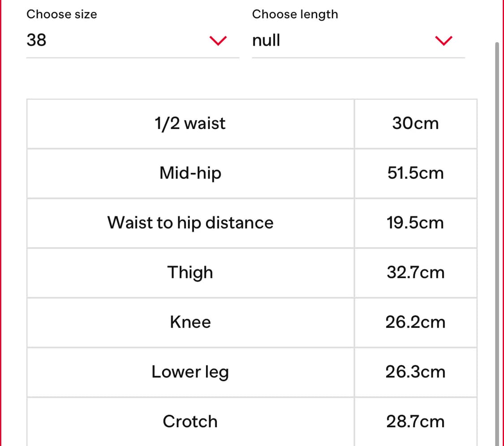Image resolution: width=504 pixels, height=446 pixels.
Task: Select the Knee row label
Action: [x=190, y=322]
